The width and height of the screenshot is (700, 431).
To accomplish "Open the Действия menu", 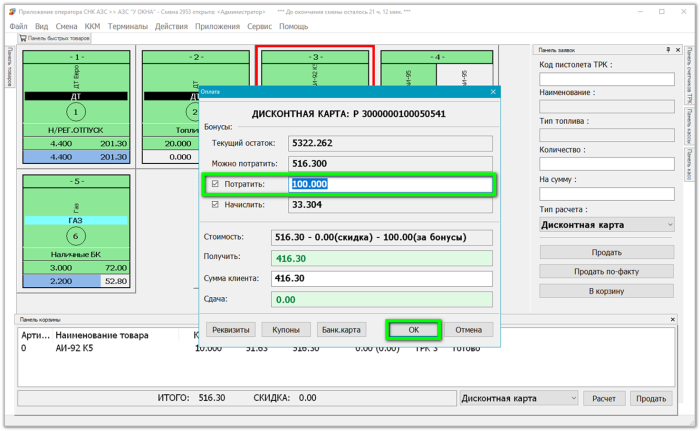I will [171, 26].
